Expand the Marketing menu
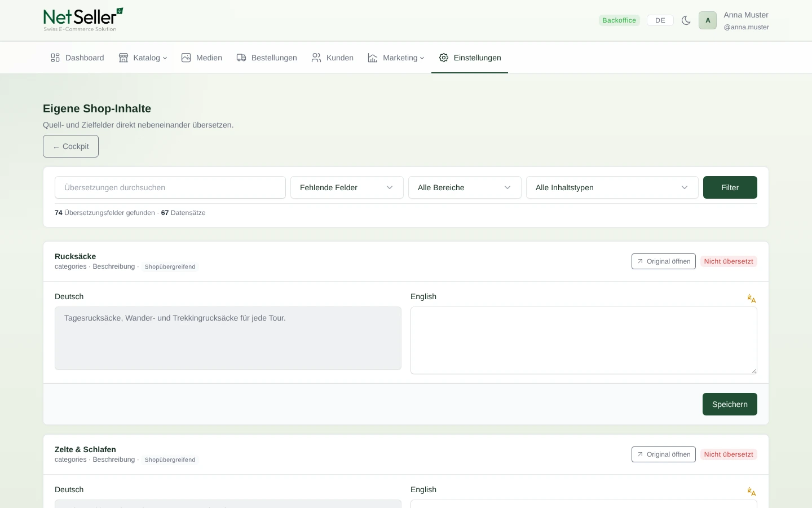The width and height of the screenshot is (812, 508). point(396,58)
